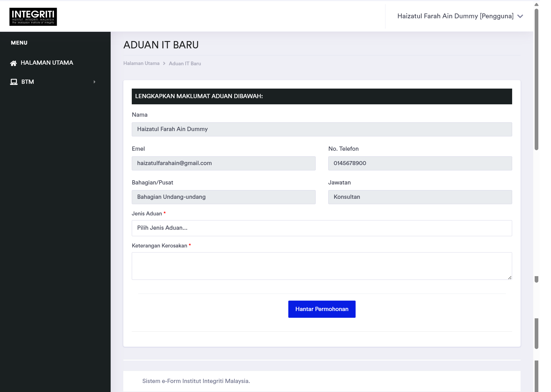Click the Emel field
The height and width of the screenshot is (392, 551).
223,163
